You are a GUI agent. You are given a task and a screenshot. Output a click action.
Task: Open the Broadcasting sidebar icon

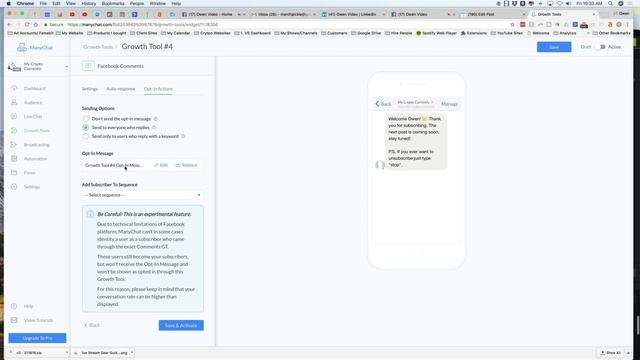click(x=14, y=144)
